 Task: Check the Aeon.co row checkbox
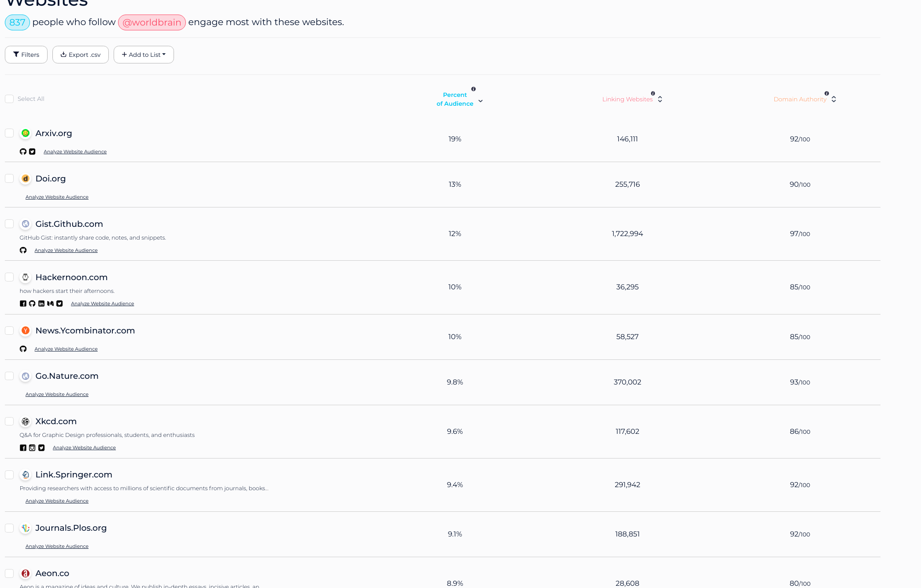pos(9,573)
